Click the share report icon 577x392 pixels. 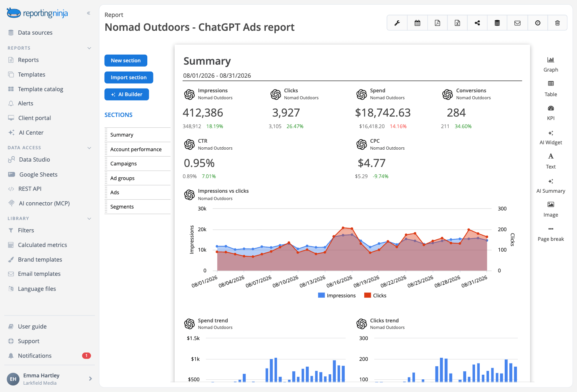pos(477,23)
